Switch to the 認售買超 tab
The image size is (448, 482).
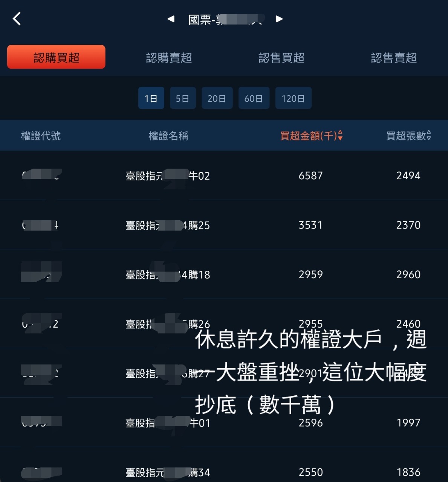[281, 58]
